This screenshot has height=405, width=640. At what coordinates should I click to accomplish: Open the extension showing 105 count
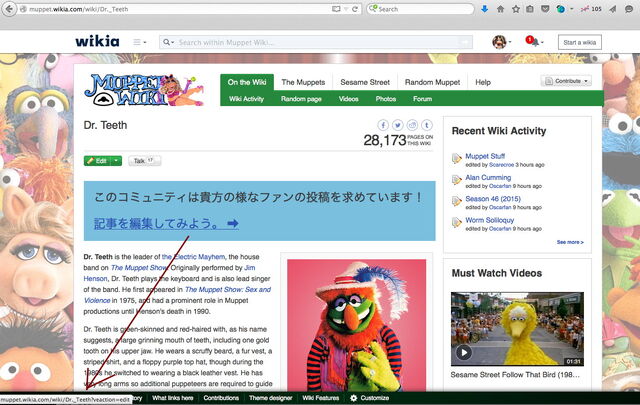591,9
